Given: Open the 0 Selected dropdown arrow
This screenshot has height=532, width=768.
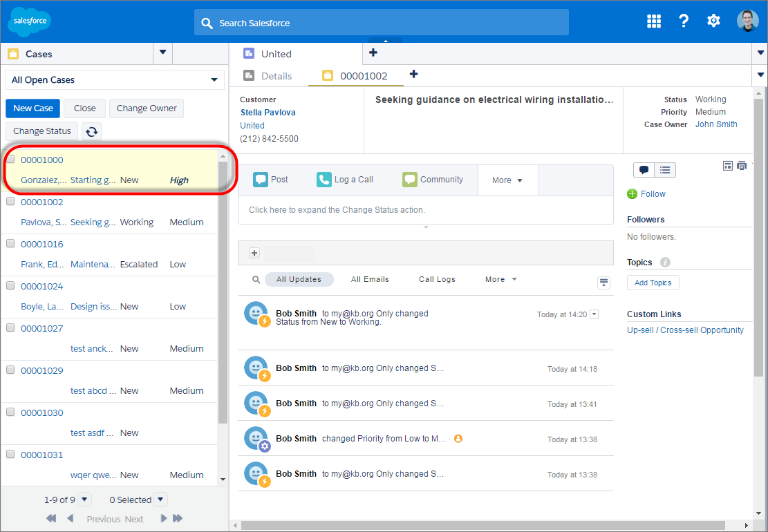Looking at the screenshot, I should click(160, 500).
